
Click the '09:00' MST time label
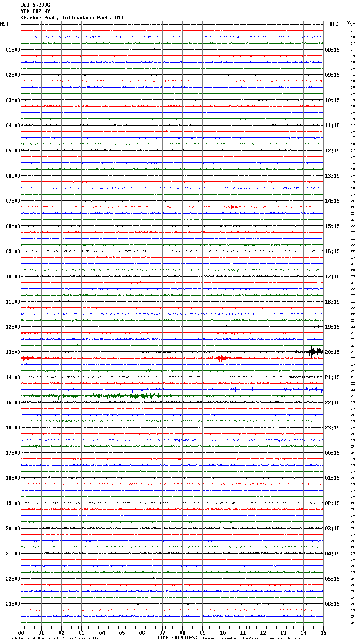[13, 251]
